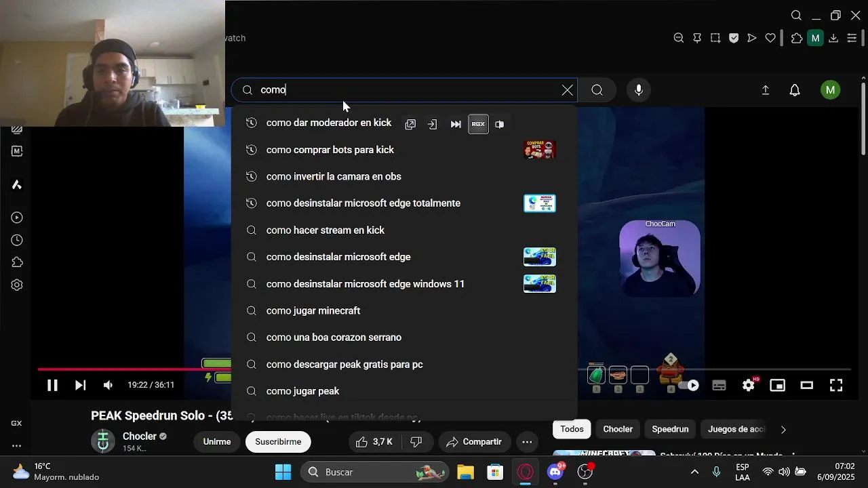
Task: Open the Aria AI sidebar icon
Action: 17,185
